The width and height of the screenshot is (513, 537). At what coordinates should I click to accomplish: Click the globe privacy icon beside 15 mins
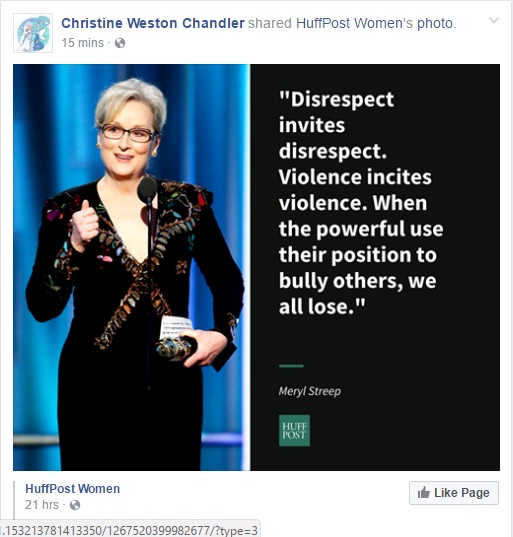tap(120, 43)
